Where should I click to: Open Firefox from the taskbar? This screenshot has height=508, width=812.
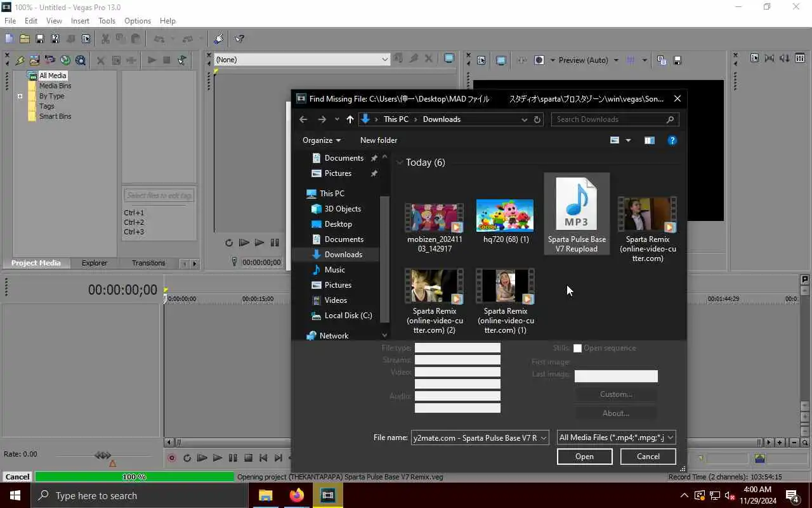pos(296,495)
